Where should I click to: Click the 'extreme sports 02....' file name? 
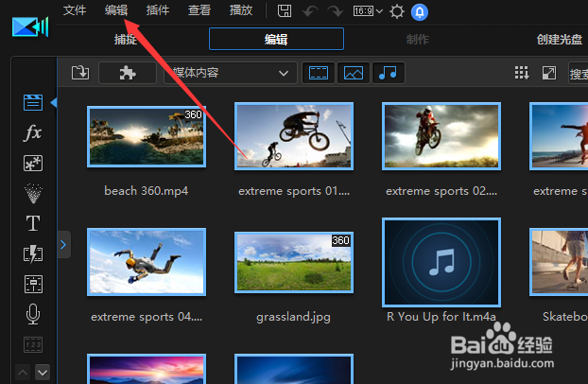[441, 191]
